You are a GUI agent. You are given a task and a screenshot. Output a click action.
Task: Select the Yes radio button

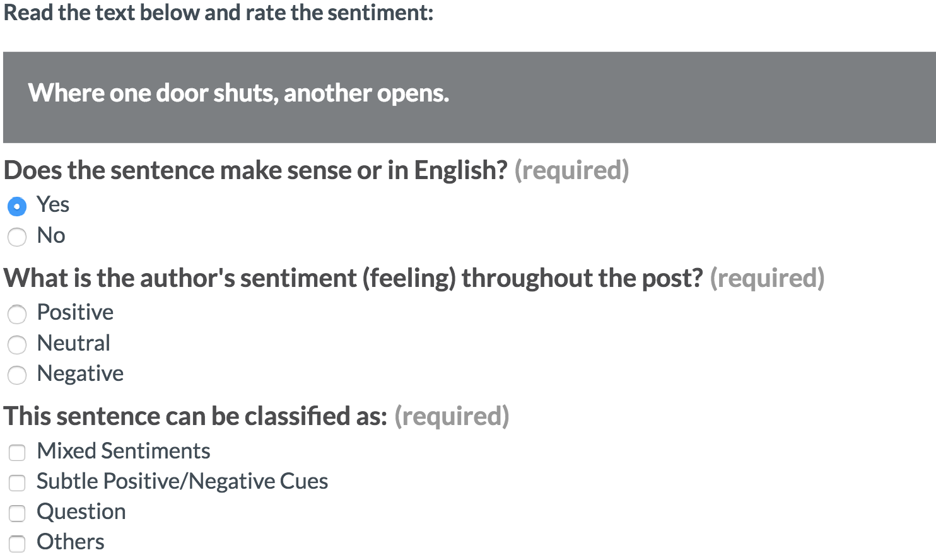[17, 206]
